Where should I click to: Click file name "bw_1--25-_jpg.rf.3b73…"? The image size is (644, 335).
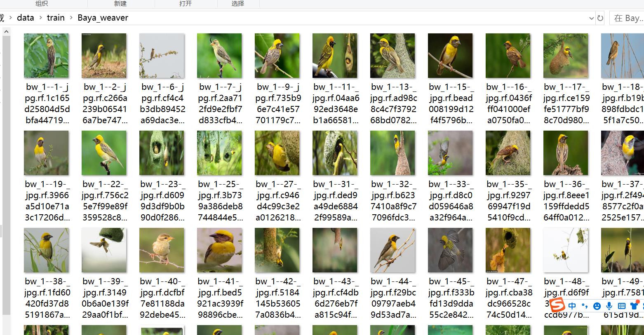click(220, 201)
